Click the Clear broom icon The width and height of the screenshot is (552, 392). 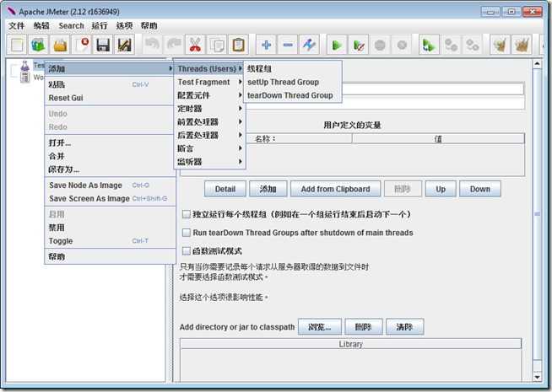[500, 45]
